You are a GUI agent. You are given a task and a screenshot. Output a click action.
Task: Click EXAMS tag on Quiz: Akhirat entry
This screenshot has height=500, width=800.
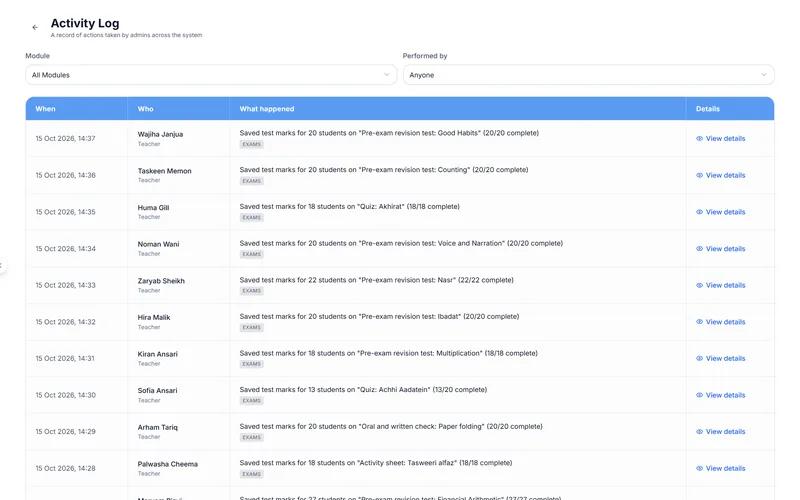point(252,217)
